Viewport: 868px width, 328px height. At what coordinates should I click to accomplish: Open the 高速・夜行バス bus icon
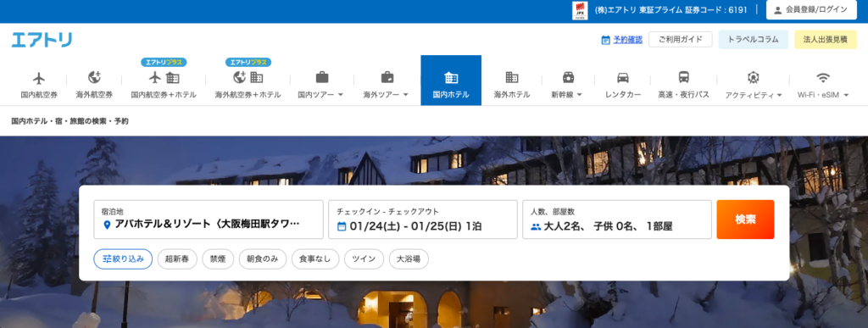coord(684,77)
